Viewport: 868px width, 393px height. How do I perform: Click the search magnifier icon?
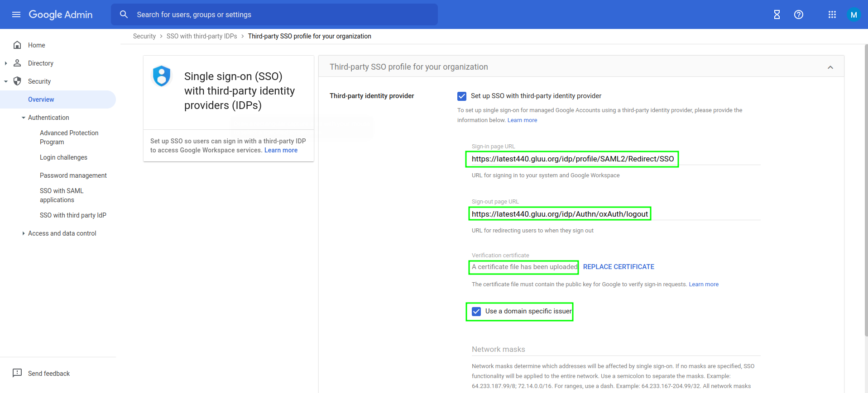(124, 14)
